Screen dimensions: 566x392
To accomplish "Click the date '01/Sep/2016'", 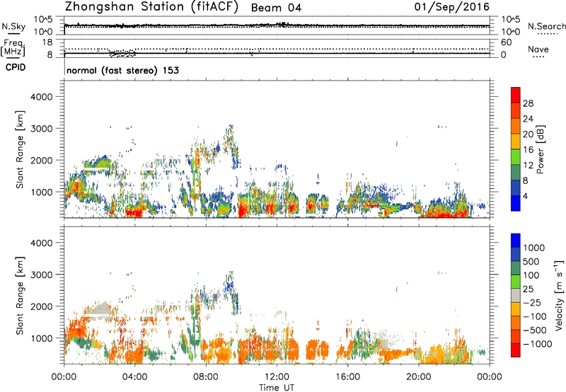I will pos(452,7).
